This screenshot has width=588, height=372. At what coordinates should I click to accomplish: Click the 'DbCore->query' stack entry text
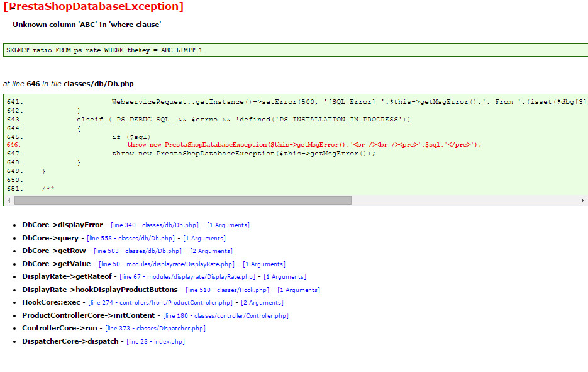(x=50, y=238)
